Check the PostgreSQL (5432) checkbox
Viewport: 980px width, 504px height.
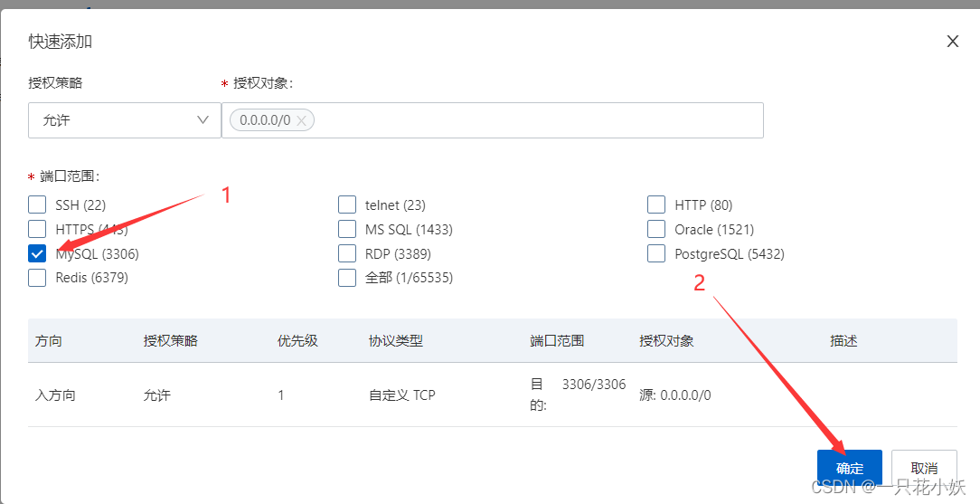656,253
